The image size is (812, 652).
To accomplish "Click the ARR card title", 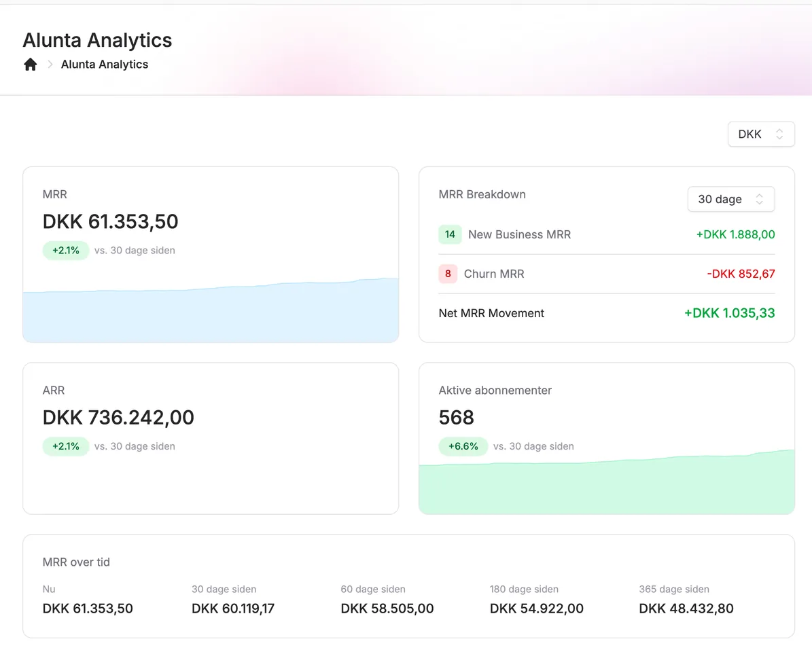I will (53, 390).
